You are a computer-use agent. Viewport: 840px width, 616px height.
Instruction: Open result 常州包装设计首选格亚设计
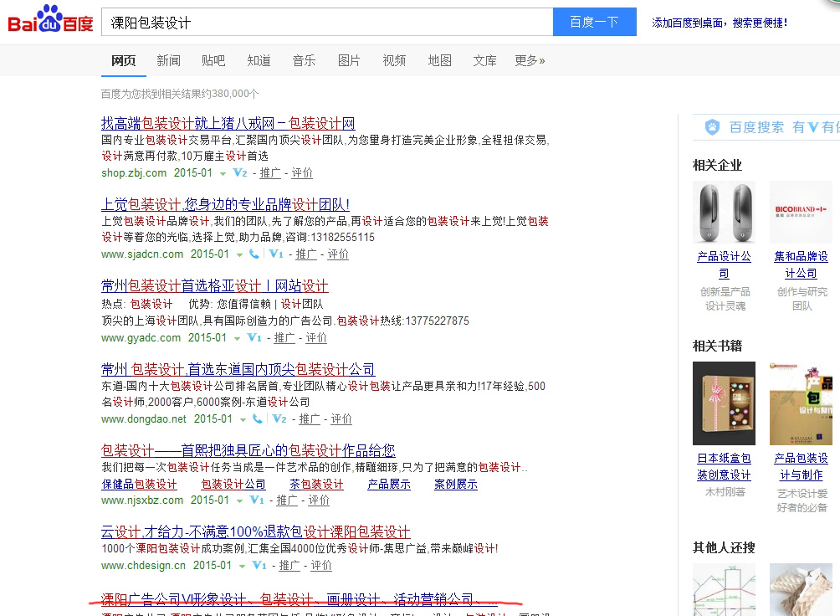click(215, 285)
